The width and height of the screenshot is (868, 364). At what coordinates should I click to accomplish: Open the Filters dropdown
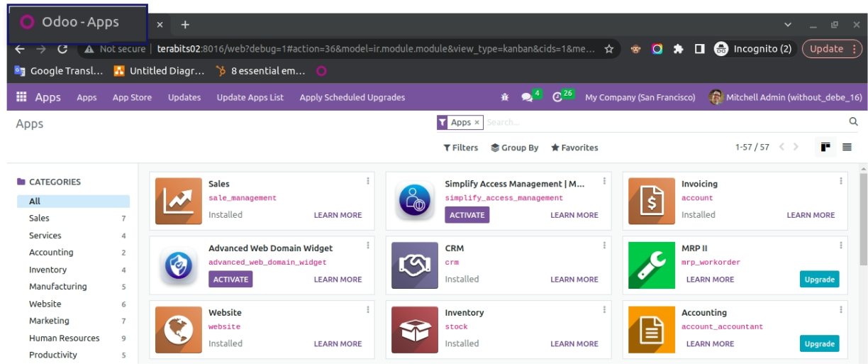[461, 148]
